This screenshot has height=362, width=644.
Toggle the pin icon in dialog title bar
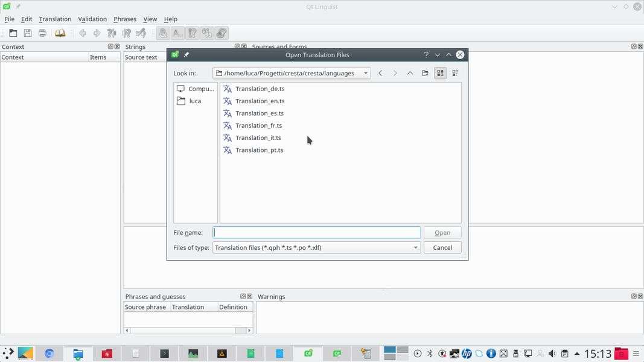(187, 55)
